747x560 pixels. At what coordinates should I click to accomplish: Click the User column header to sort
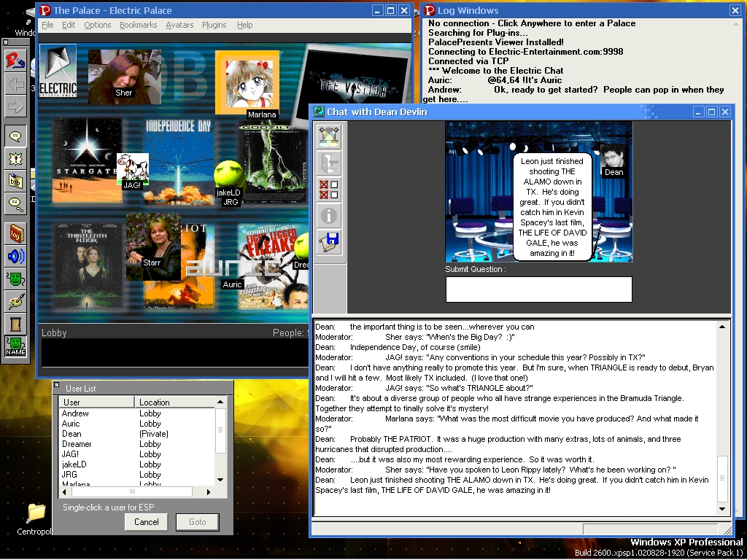click(x=98, y=402)
